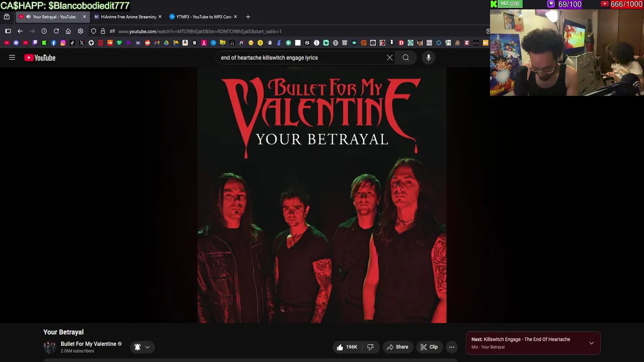Screen dimensions: 644x362
Task: Open the SoundCloud bookmark
Action: (x=110, y=43)
